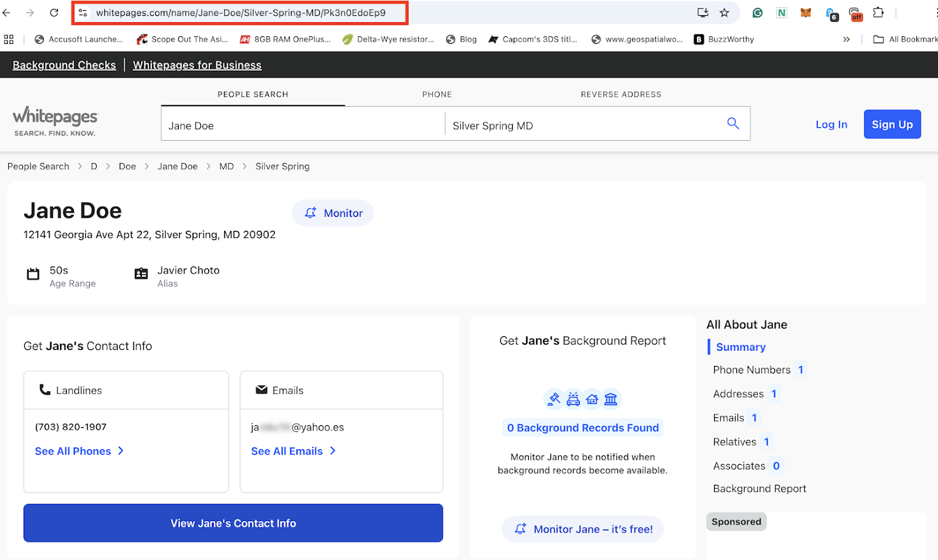Click View Jane's Contact Info button

pyautogui.click(x=233, y=523)
